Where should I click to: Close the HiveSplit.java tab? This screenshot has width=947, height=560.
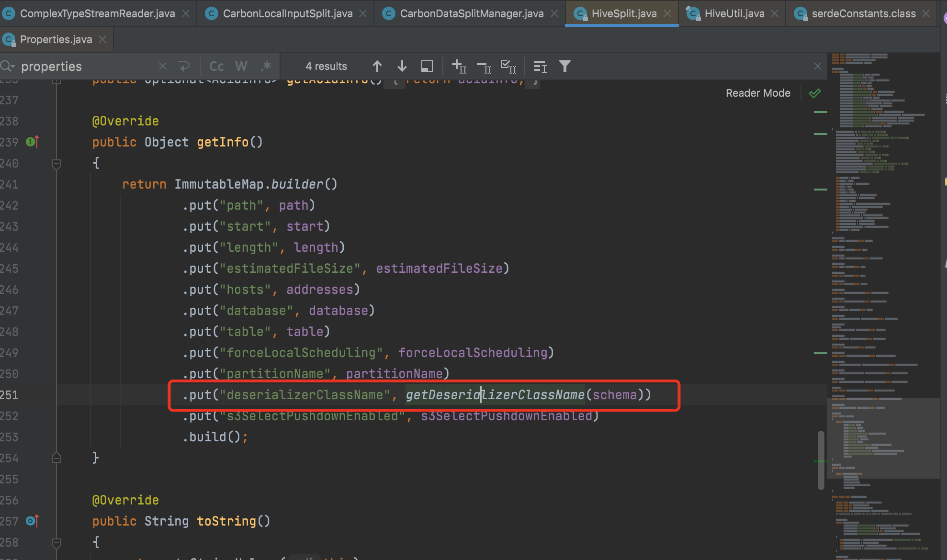pyautogui.click(x=667, y=14)
